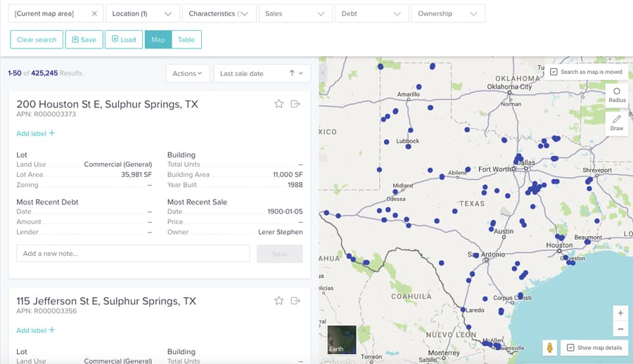Viewport: 633px width, 364px height.
Task: Click the Add a new note field
Action: point(133,254)
